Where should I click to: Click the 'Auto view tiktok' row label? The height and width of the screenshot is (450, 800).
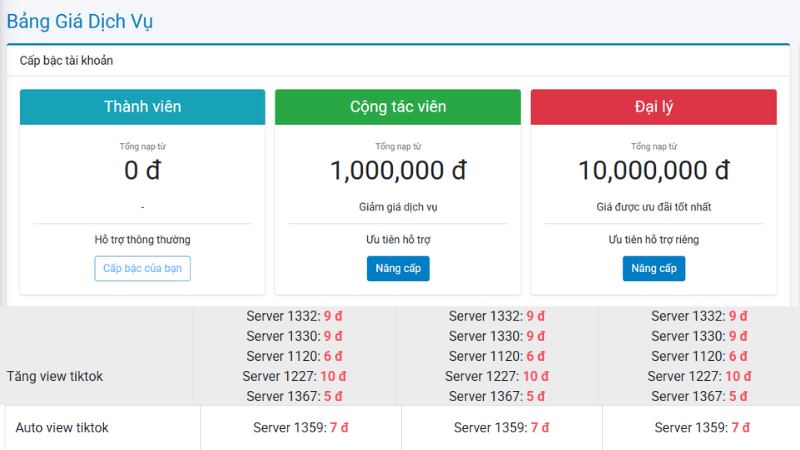coord(62,428)
